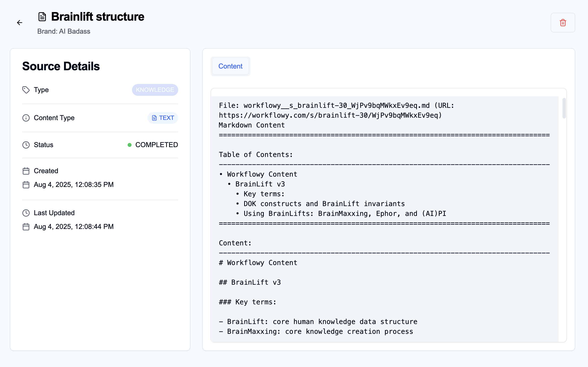Click the back arrow icon

click(20, 23)
